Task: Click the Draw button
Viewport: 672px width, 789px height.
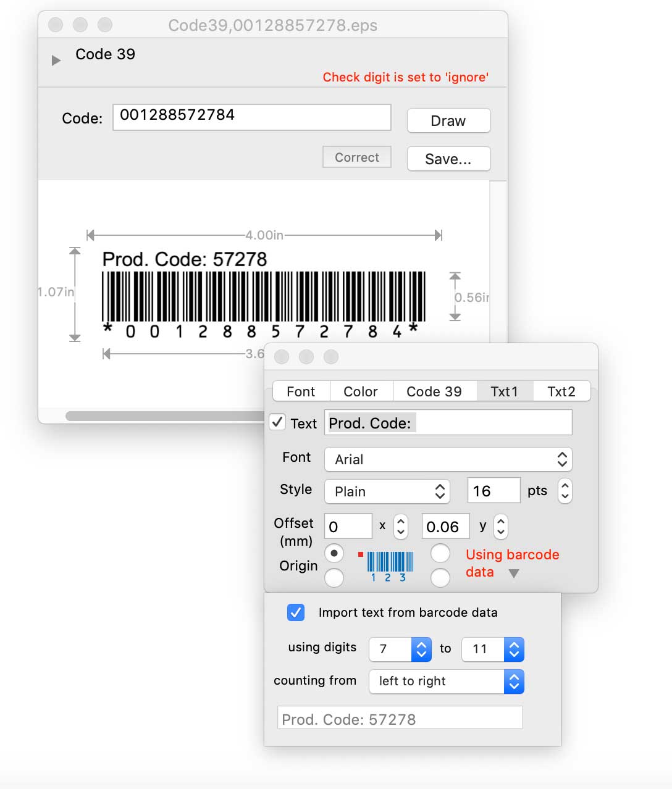Action: (448, 120)
